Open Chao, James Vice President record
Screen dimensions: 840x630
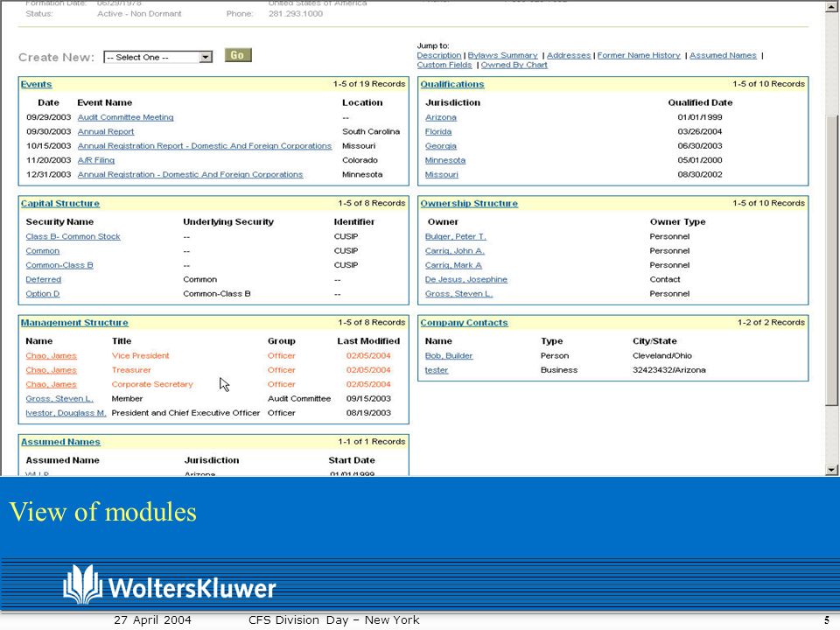tap(51, 356)
